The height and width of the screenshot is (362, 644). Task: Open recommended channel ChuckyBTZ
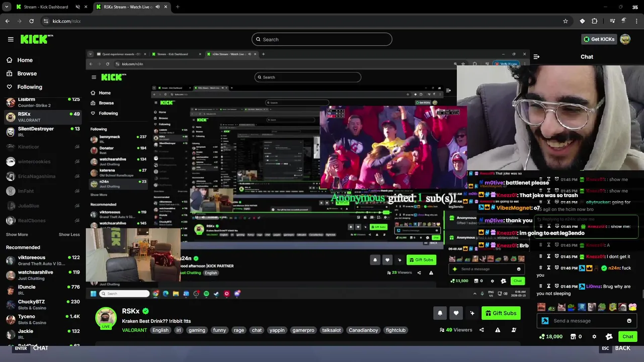point(43,305)
